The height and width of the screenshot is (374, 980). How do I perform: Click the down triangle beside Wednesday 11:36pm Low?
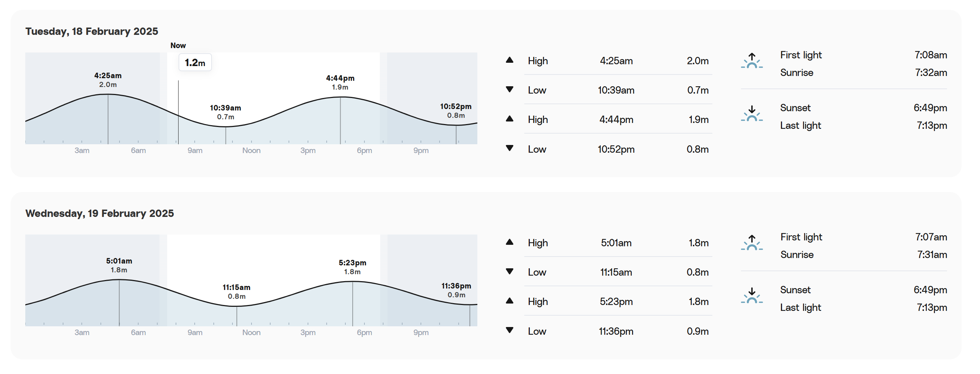tap(509, 330)
